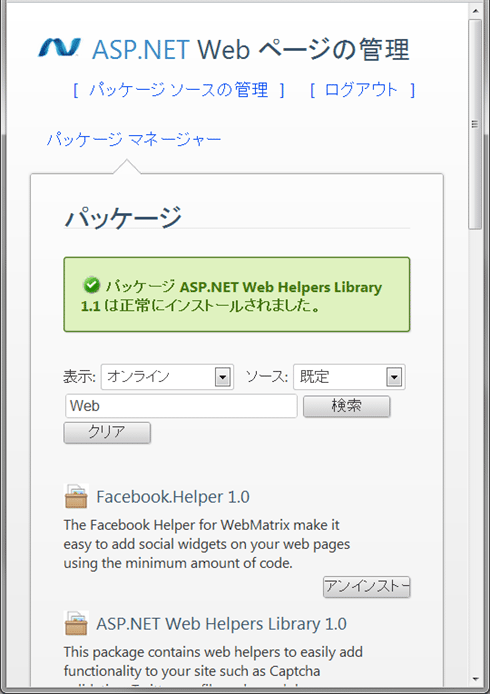Screen dimensions: 490x694
Task: Click the green checkmark success icon
Action: [x=92, y=285]
